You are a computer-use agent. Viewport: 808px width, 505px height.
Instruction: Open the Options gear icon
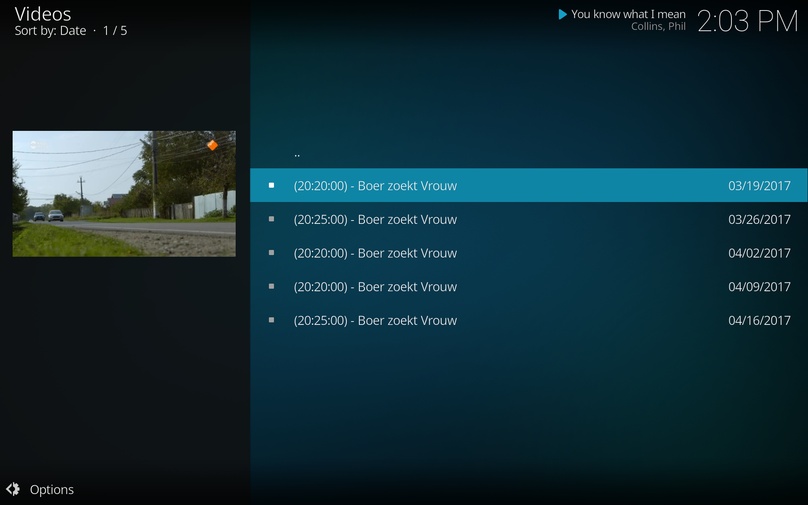(13, 489)
